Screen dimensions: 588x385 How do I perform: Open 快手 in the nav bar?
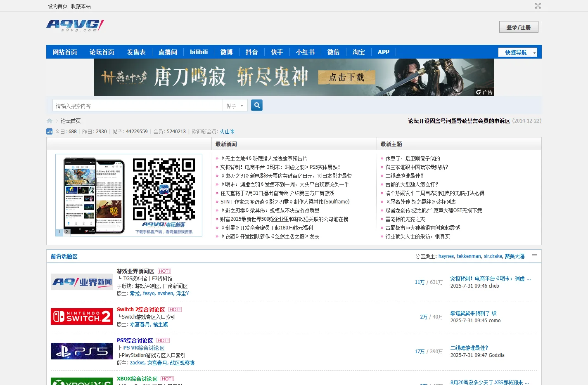(x=277, y=52)
